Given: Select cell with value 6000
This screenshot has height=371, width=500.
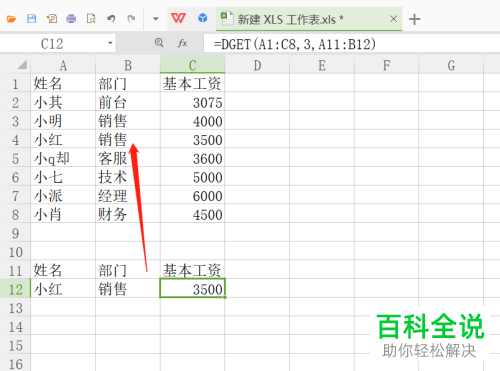Looking at the screenshot, I should coord(193,195).
